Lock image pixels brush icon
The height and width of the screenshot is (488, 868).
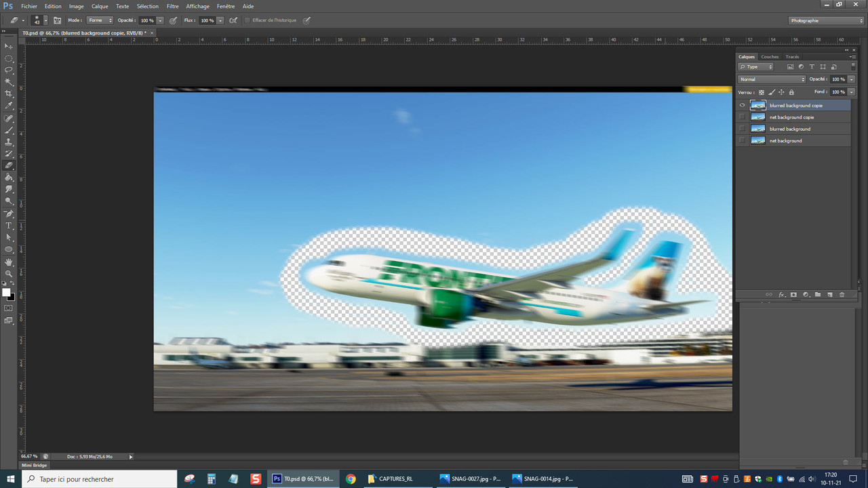pos(772,92)
